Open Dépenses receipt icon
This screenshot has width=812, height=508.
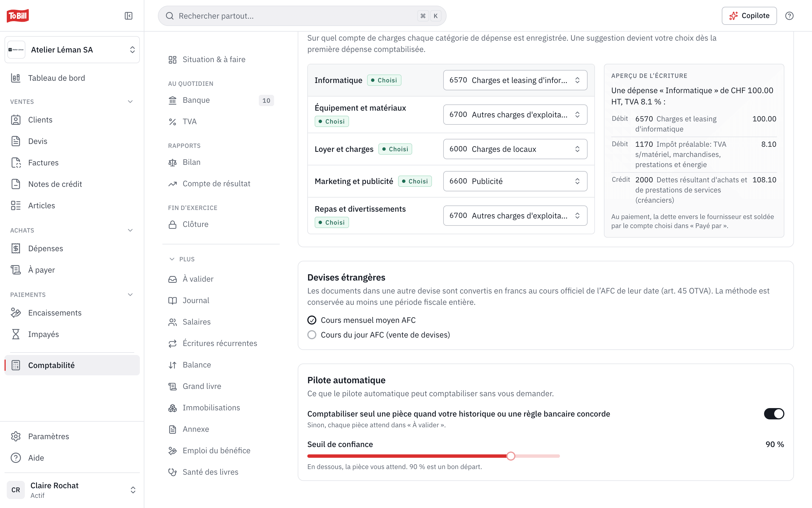[16, 248]
